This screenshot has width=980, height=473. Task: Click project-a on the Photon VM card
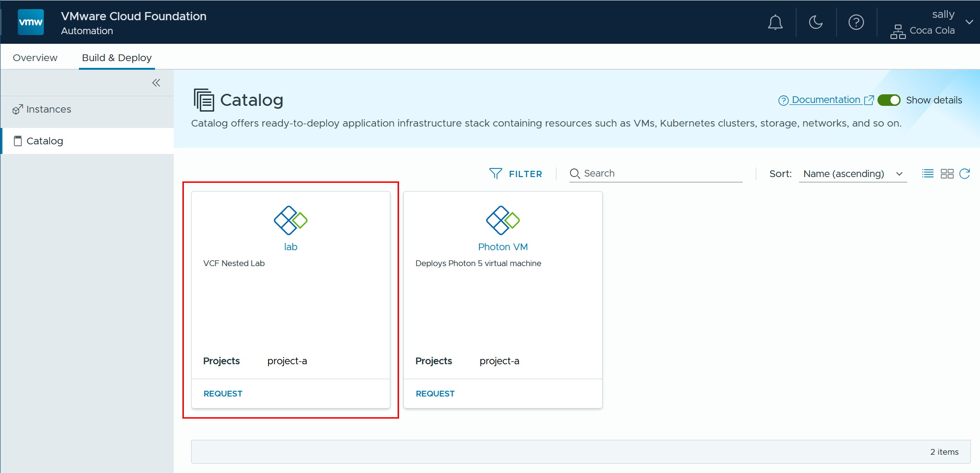click(500, 361)
